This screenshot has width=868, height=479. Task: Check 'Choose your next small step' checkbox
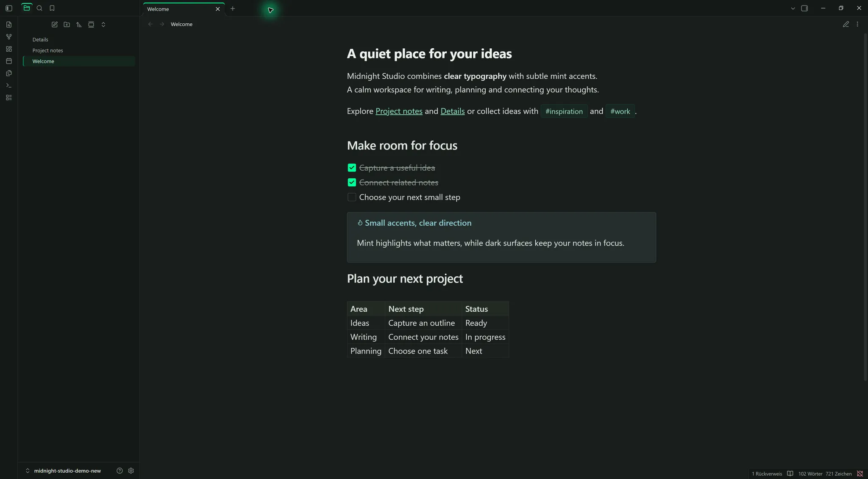point(352,197)
